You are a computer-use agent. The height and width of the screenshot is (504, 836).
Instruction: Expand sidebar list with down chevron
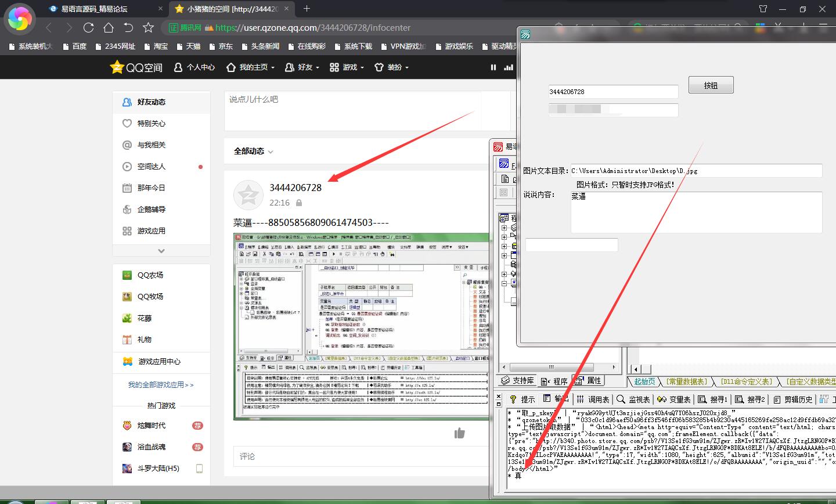161,251
